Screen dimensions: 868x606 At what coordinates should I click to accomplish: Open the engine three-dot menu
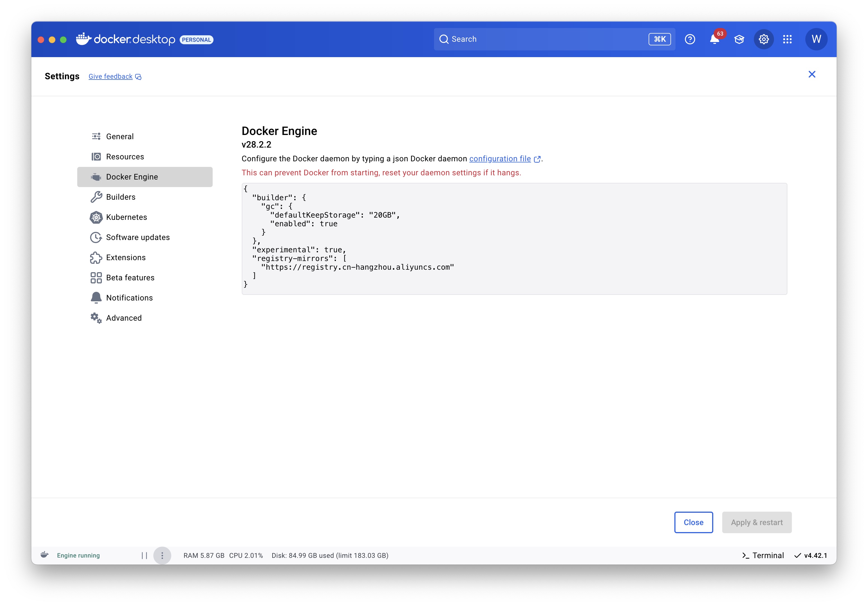[162, 555]
